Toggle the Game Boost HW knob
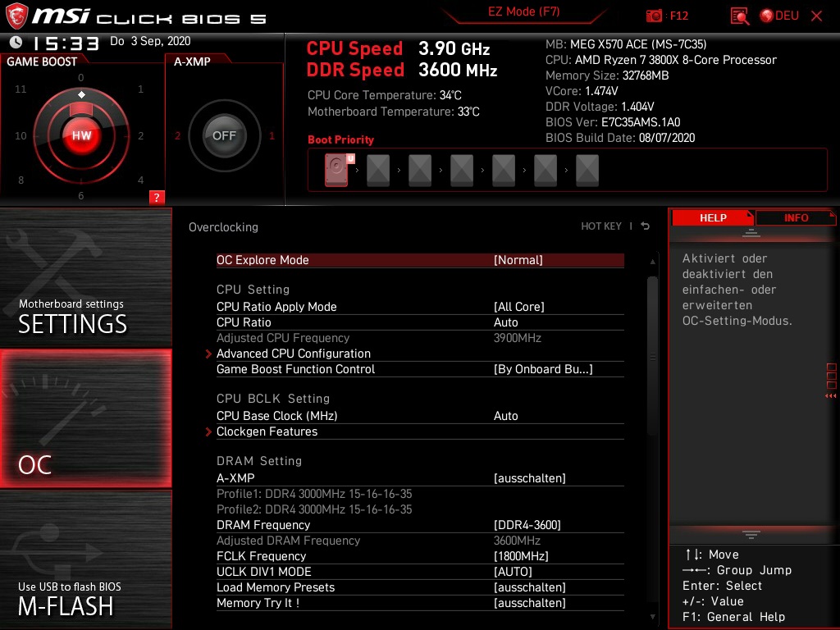This screenshot has width=840, height=630. 81,135
